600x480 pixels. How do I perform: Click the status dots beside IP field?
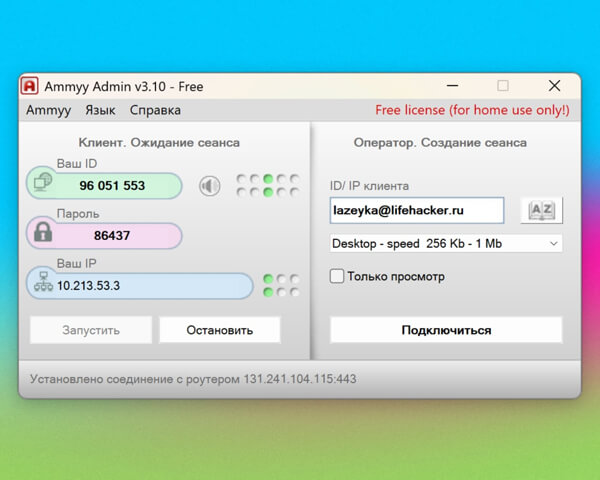(280, 285)
